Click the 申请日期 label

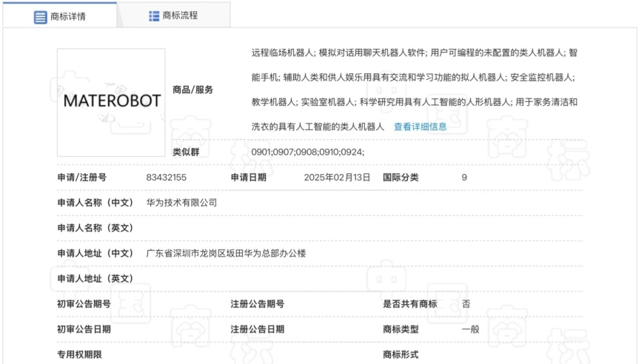249,178
